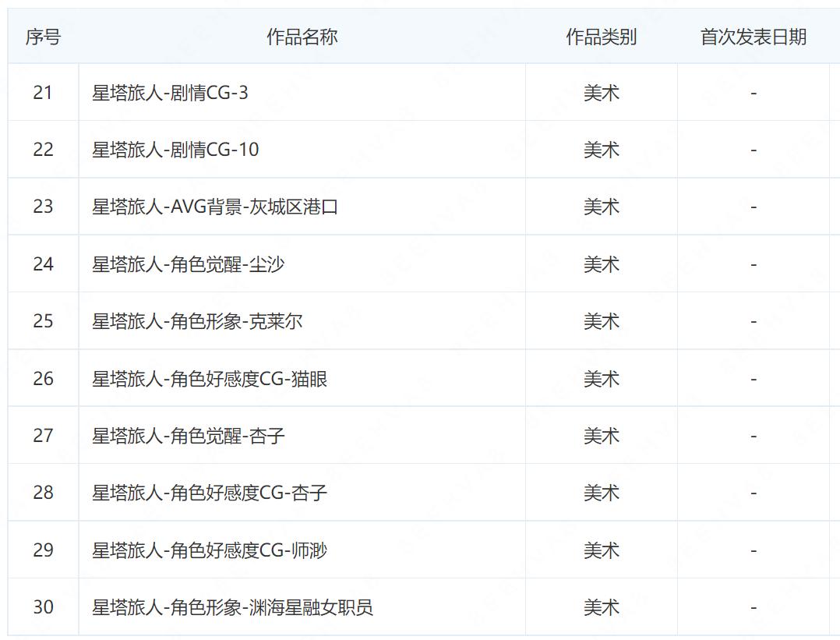Click the 序号 column header
This screenshot has height=640, width=840.
pyautogui.click(x=43, y=36)
